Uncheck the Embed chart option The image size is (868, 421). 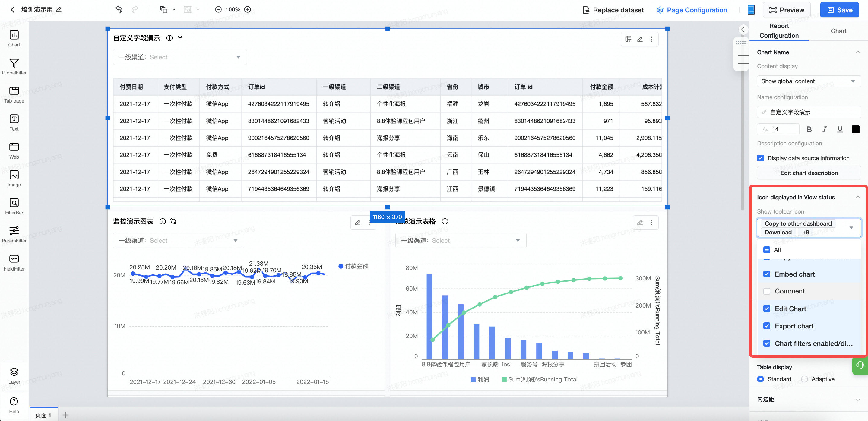pos(767,274)
